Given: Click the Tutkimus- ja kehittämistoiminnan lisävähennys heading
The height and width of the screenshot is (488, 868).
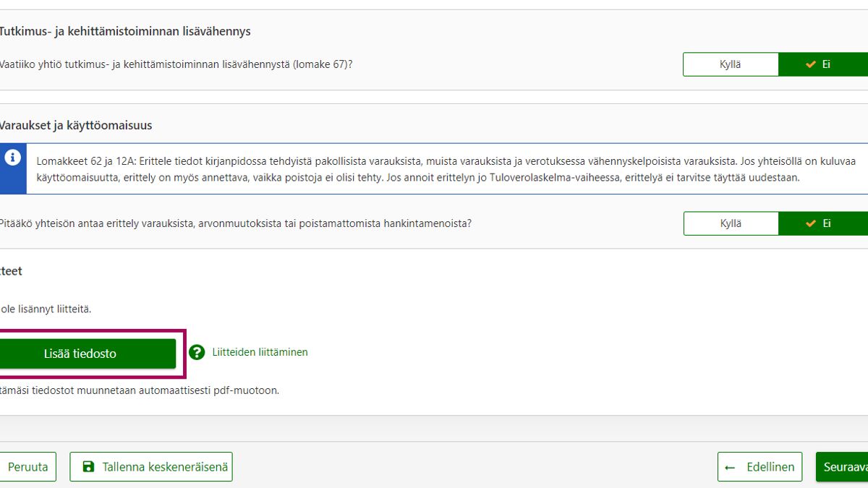Looking at the screenshot, I should pos(124,31).
